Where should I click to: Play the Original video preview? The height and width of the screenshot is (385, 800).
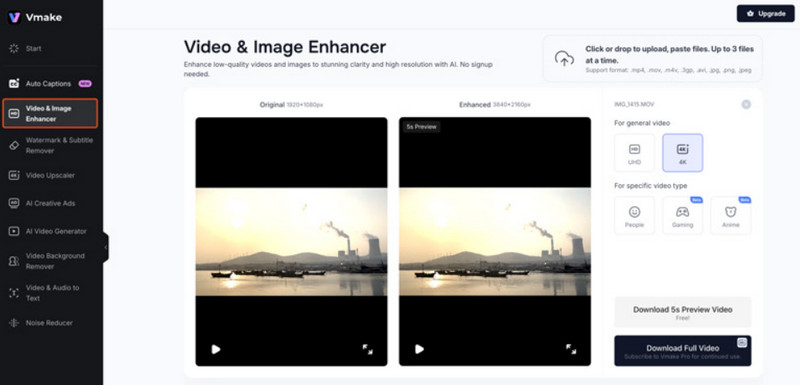click(x=216, y=349)
